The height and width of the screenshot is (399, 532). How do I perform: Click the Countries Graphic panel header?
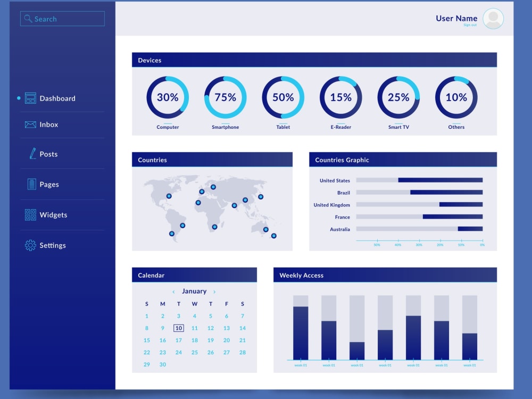[x=403, y=160]
